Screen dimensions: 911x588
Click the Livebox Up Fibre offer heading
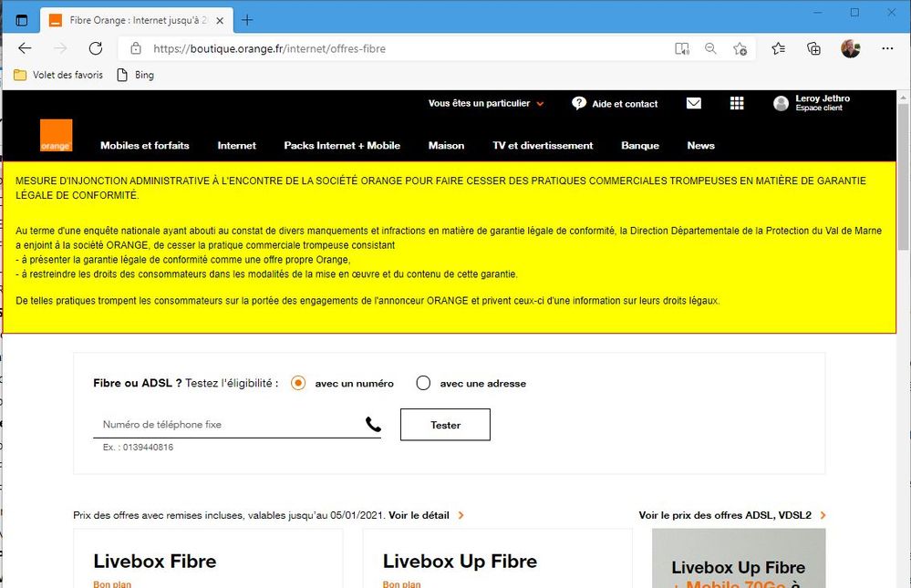click(460, 562)
